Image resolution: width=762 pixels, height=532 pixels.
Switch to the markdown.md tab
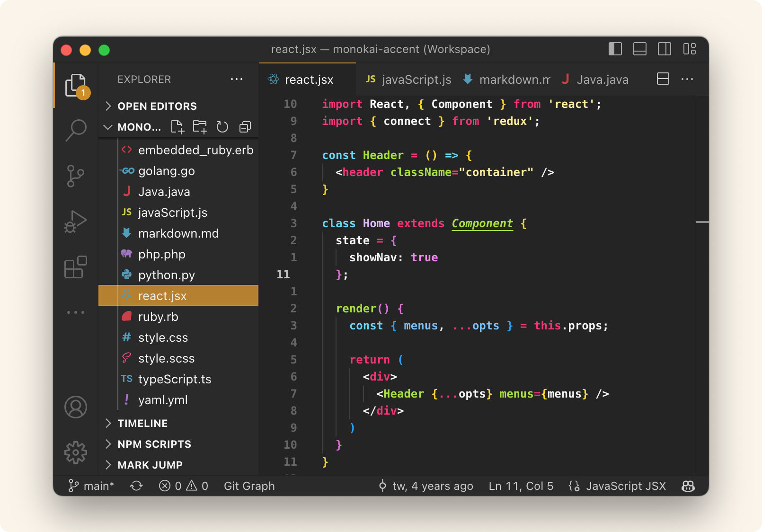[507, 80]
